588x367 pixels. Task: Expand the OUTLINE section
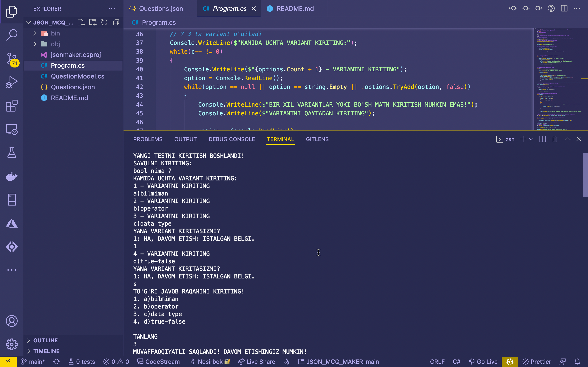[x=46, y=340]
